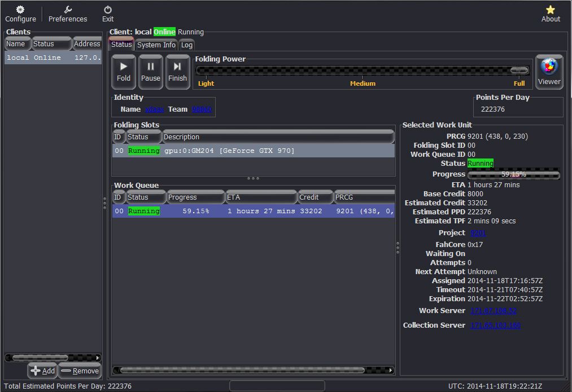
Task: Click the green Online client status label
Action: [164, 32]
